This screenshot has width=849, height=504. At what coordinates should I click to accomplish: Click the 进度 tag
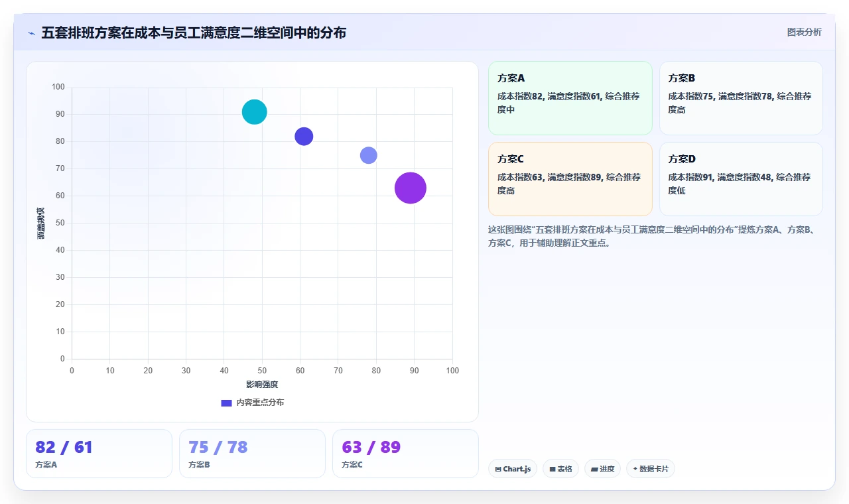coord(602,469)
